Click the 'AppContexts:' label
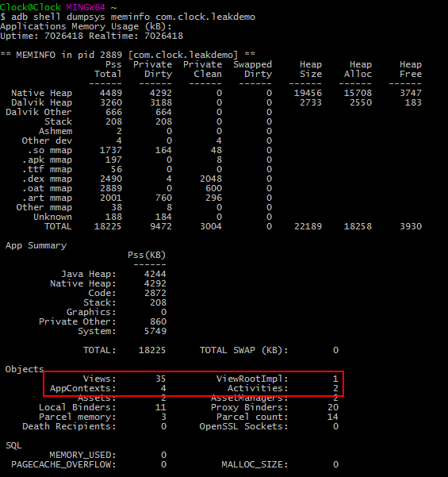448x477 pixels. pos(83,388)
